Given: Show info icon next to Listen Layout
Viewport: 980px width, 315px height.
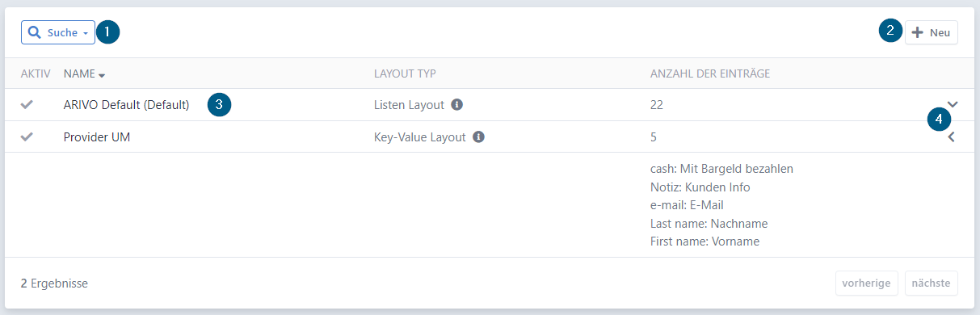Looking at the screenshot, I should [x=456, y=104].
